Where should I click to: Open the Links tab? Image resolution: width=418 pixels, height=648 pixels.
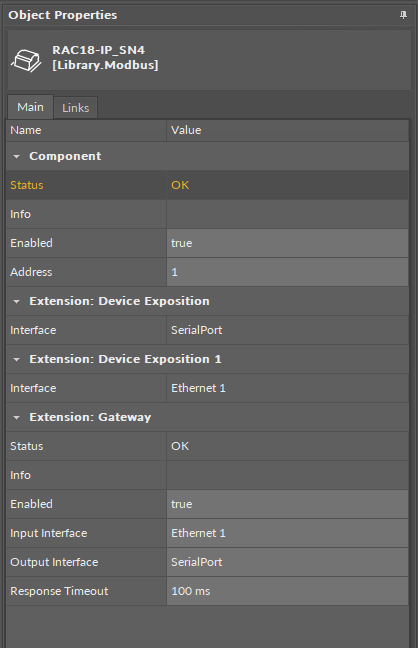(76, 108)
